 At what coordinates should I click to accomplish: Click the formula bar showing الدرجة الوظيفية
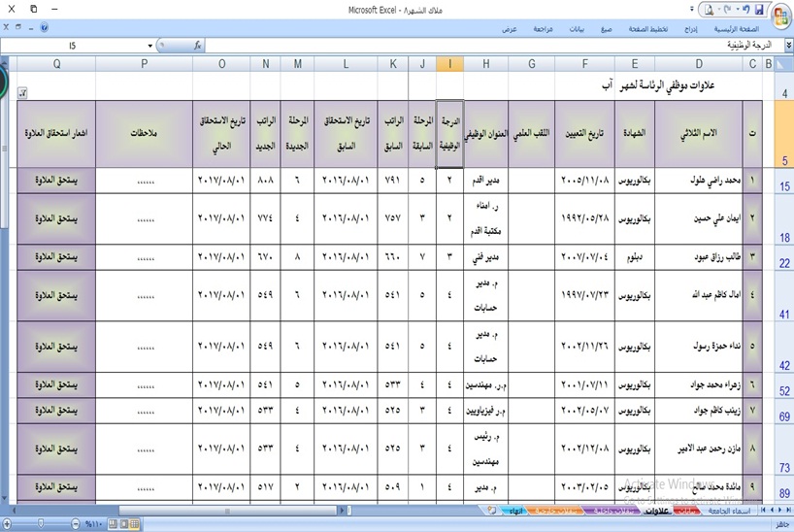tap(496, 46)
